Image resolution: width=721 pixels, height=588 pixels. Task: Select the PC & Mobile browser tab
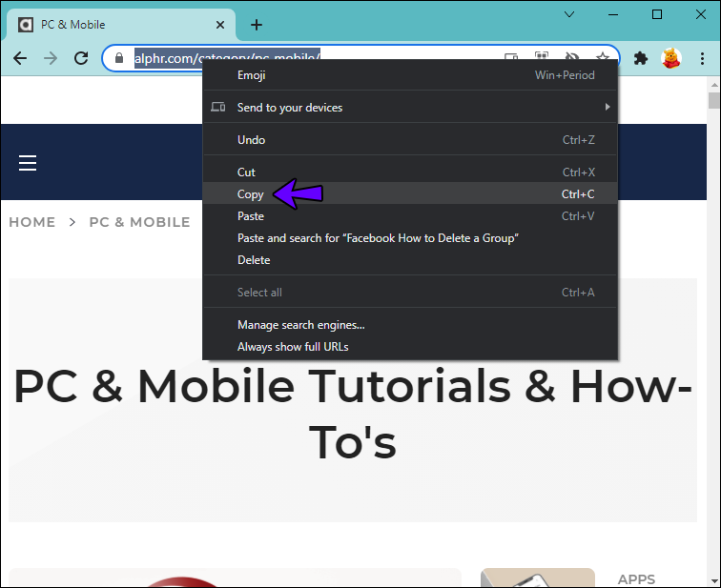click(x=119, y=25)
